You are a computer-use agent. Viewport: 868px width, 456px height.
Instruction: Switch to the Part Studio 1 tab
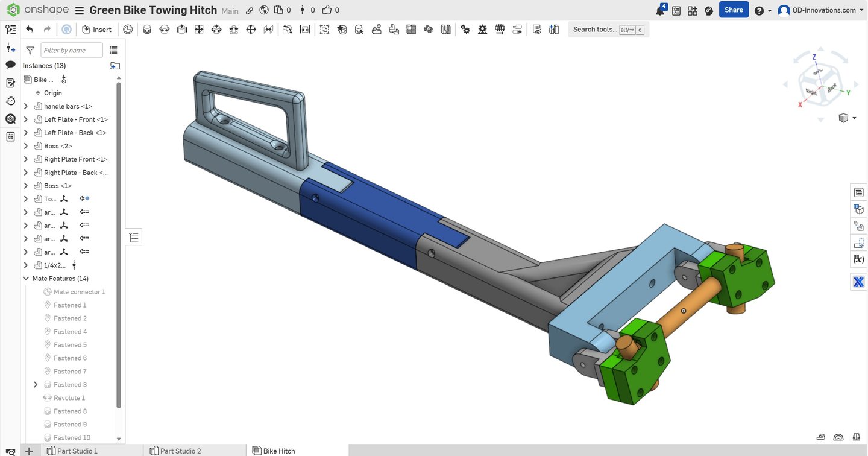point(77,451)
